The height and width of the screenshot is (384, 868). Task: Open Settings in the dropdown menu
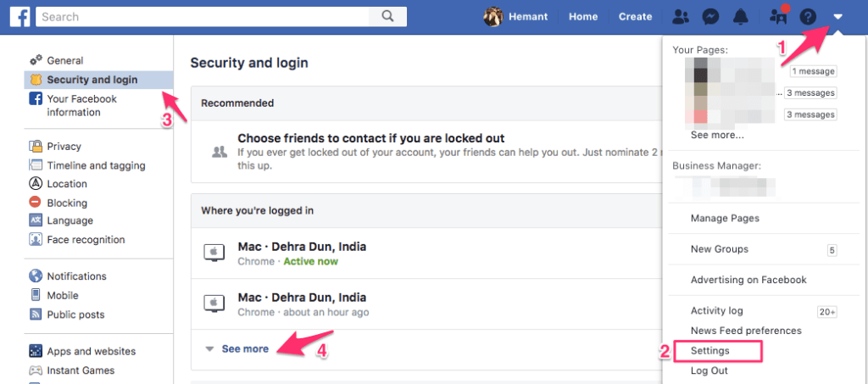click(x=710, y=351)
